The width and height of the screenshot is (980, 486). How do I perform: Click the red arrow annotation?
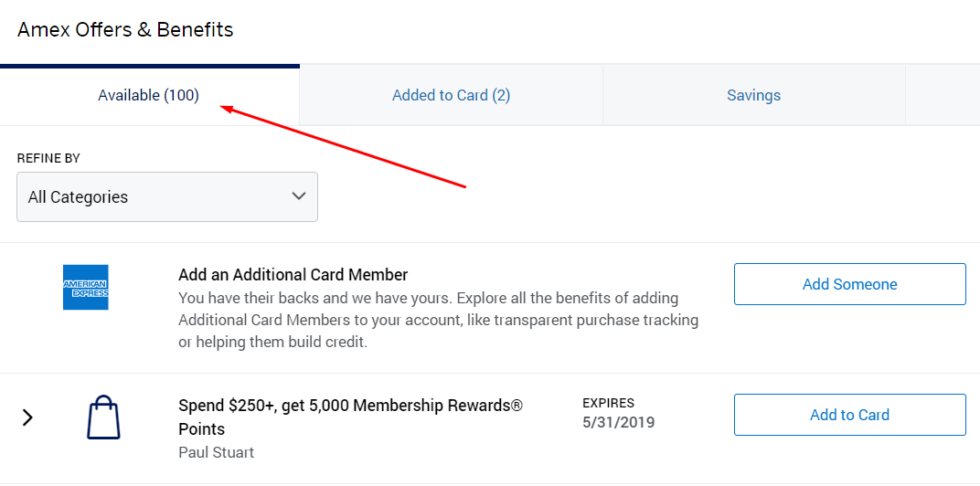(346, 148)
